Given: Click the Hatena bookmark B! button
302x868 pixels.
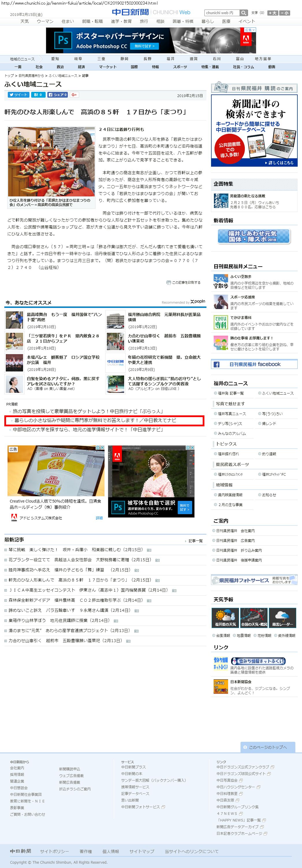Looking at the screenshot, I should point(38,95).
